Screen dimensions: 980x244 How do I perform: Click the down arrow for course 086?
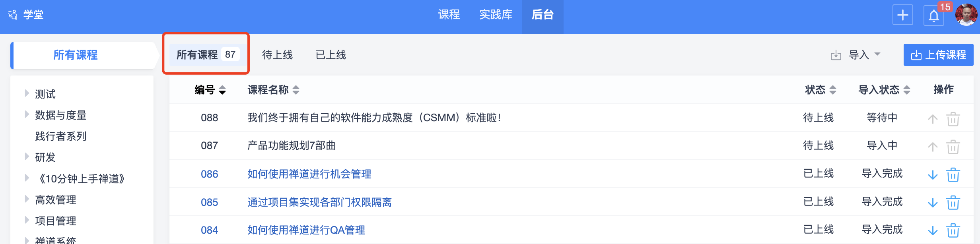pos(933,174)
